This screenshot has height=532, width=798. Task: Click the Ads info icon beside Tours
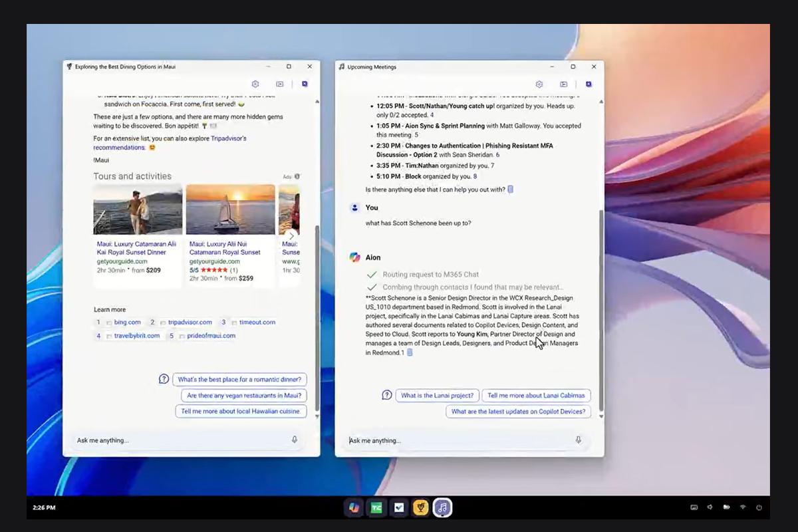pyautogui.click(x=297, y=177)
